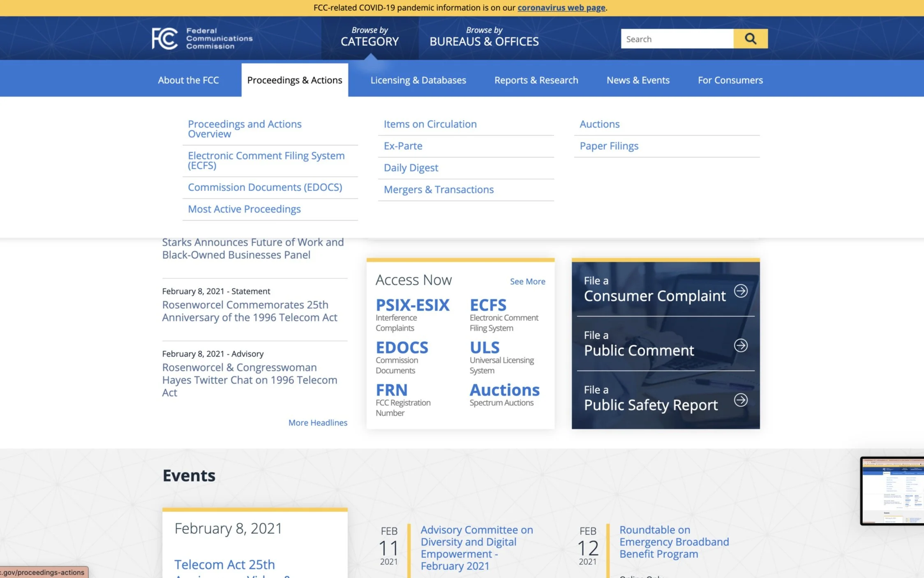Open the FRN registration number shortcut
The image size is (924, 578).
[392, 390]
